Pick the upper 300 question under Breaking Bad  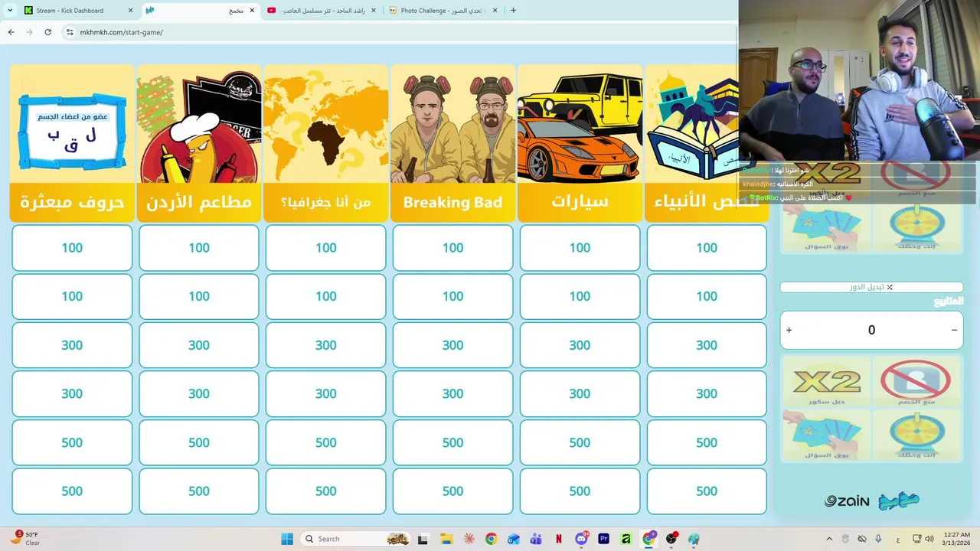point(452,345)
